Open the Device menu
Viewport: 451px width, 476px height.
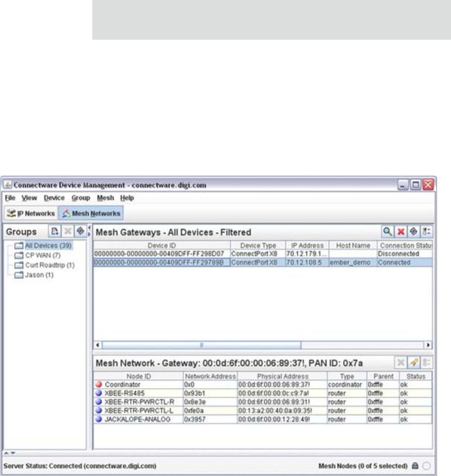click(54, 198)
